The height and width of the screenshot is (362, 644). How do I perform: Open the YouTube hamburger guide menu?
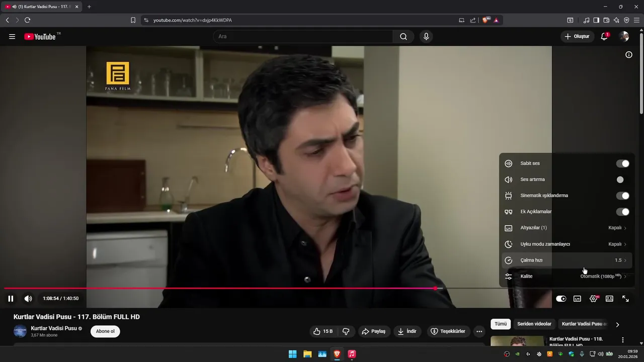[12, 37]
